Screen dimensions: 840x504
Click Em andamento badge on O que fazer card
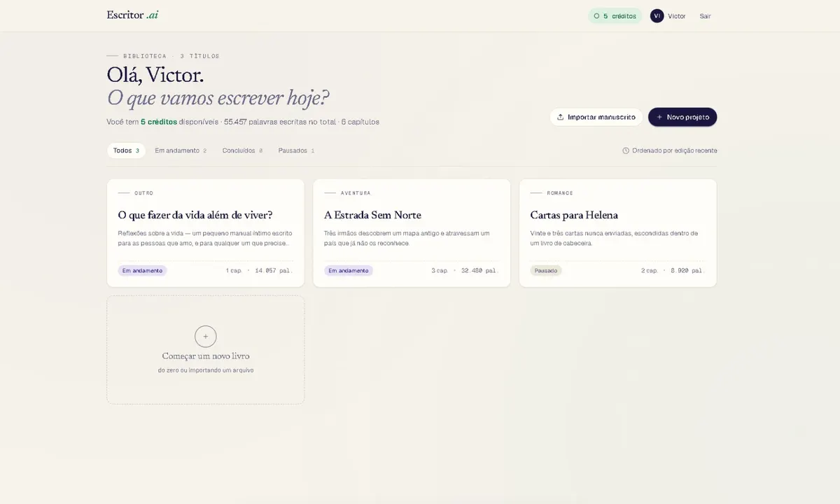tap(142, 270)
